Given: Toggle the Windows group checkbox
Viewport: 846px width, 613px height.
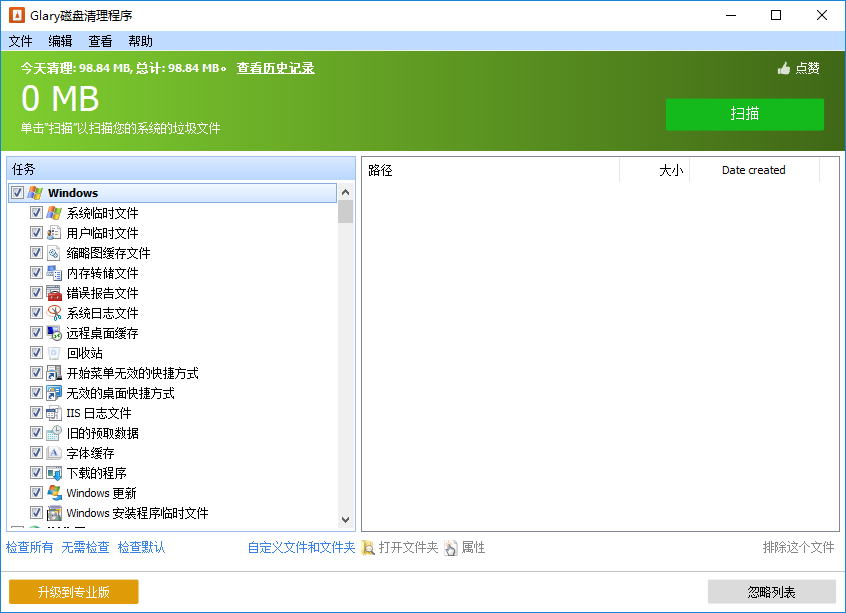Looking at the screenshot, I should [17, 192].
